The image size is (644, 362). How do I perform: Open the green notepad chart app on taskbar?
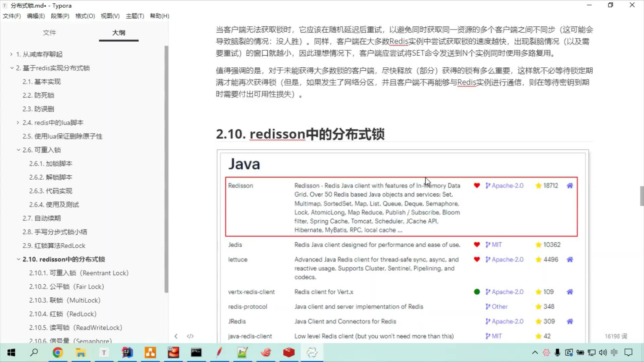(x=243, y=353)
